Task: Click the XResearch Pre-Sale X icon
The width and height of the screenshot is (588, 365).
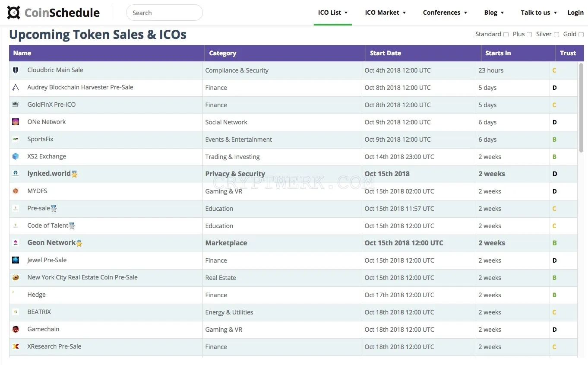Action: pos(16,346)
